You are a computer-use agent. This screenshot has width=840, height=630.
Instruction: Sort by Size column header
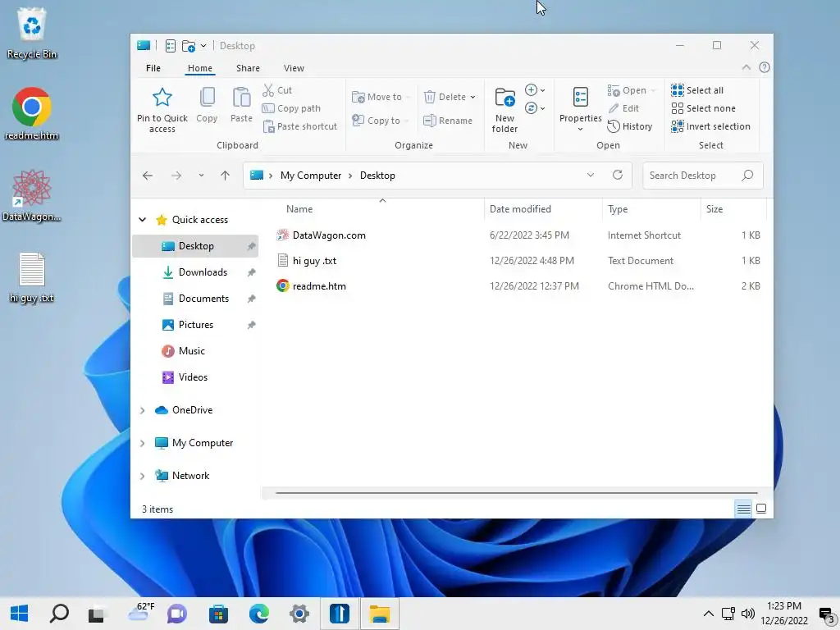[733, 209]
